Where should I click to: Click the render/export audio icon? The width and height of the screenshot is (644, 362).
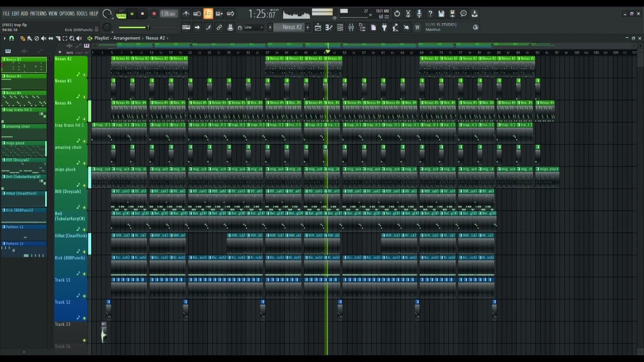(x=452, y=14)
